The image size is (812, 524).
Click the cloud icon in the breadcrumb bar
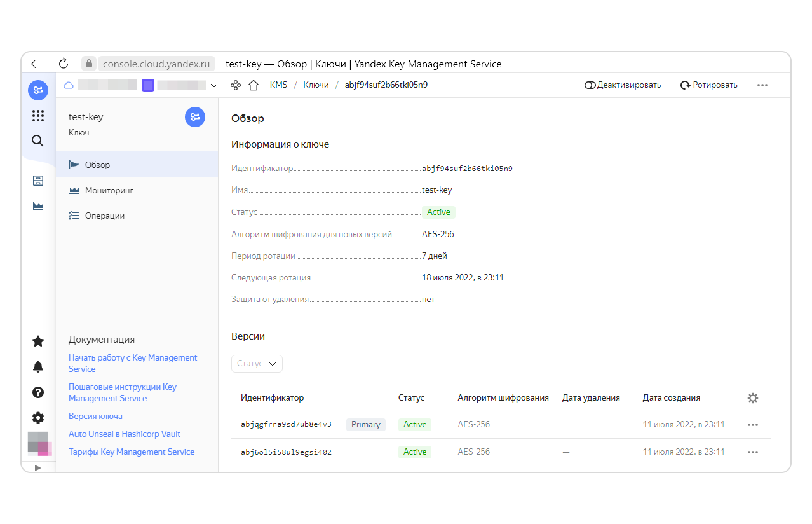[x=69, y=85]
